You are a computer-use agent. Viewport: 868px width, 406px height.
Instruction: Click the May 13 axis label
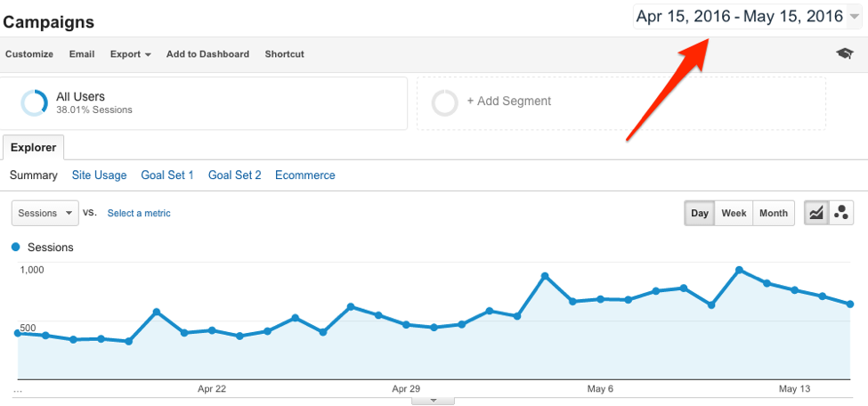point(794,389)
